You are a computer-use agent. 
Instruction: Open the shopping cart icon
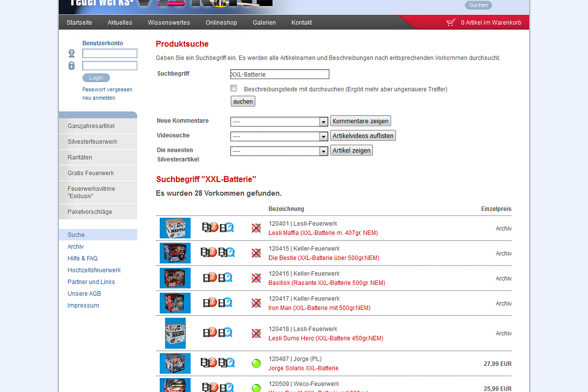451,22
